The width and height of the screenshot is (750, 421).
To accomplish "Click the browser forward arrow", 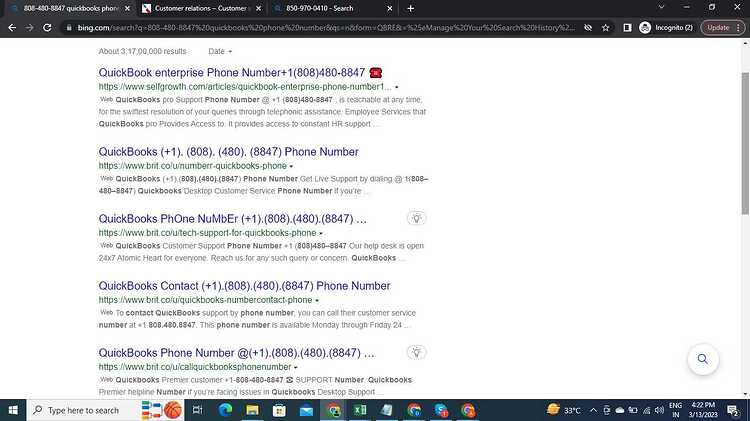I will coord(30,28).
